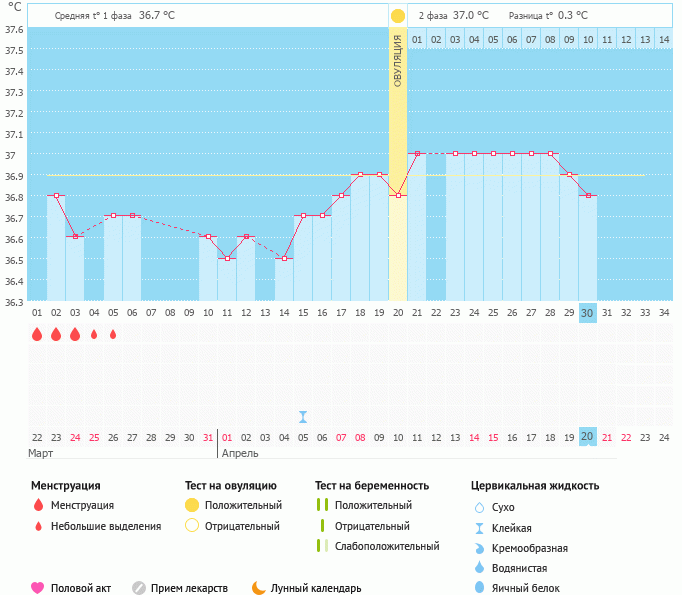This screenshot has width=682, height=595.
Task: Click the negative ovulation test legend circle
Action: (x=191, y=526)
